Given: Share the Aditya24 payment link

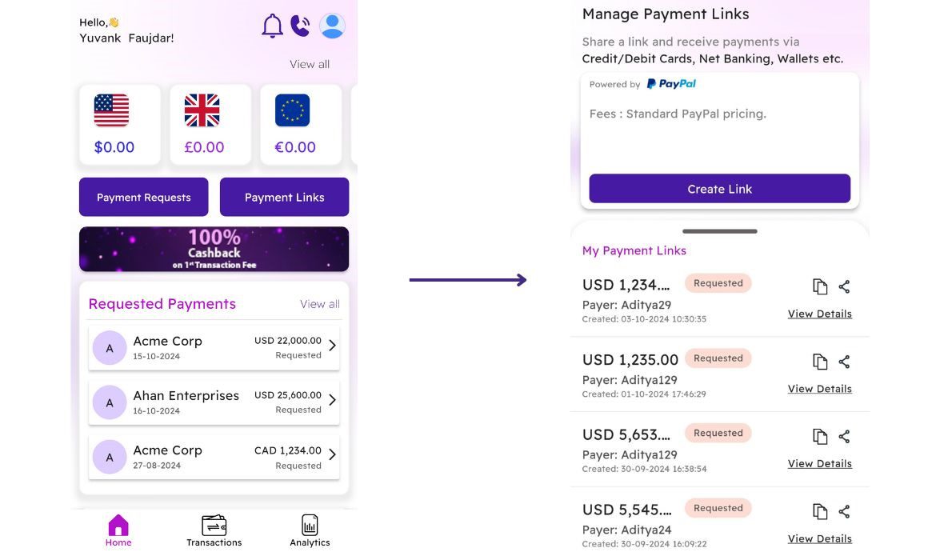Looking at the screenshot, I should click(x=844, y=511).
